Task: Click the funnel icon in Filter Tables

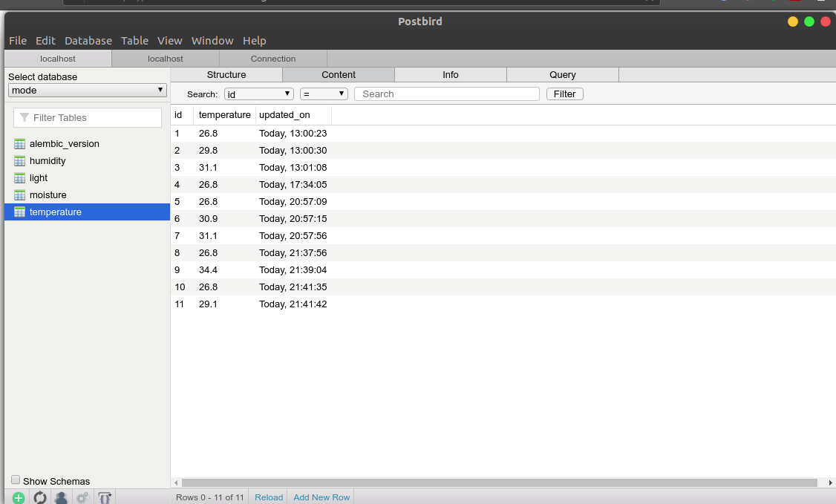Action: coord(24,117)
